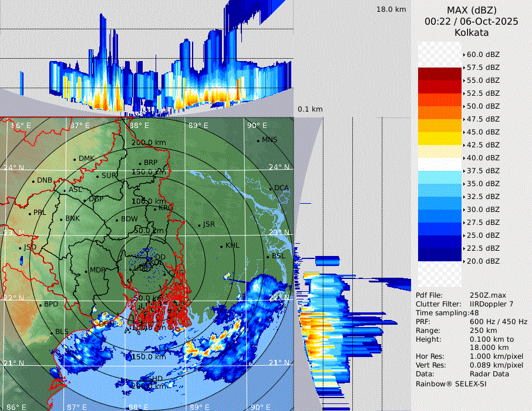
Task: Click the 60.0 dBZ legend arrow label
Action: (482, 55)
